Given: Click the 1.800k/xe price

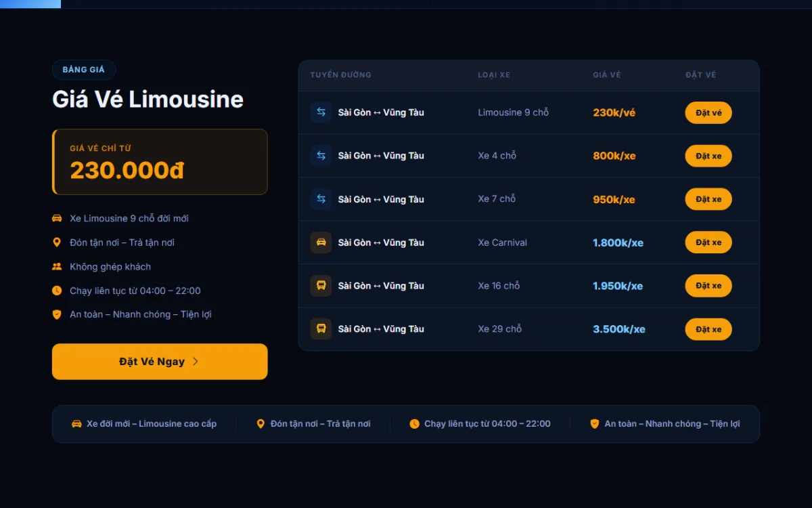Looking at the screenshot, I should click(618, 242).
